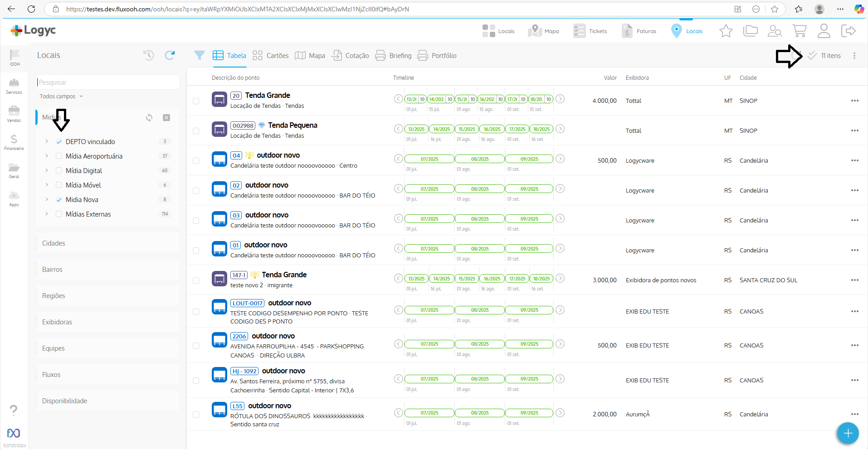
Task: Open Tickets in the top navigation
Action: 590,31
